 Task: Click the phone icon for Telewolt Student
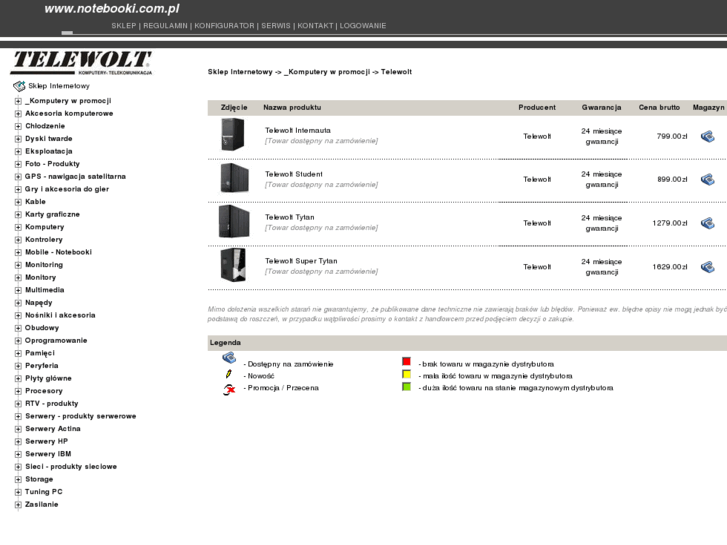pos(708,180)
